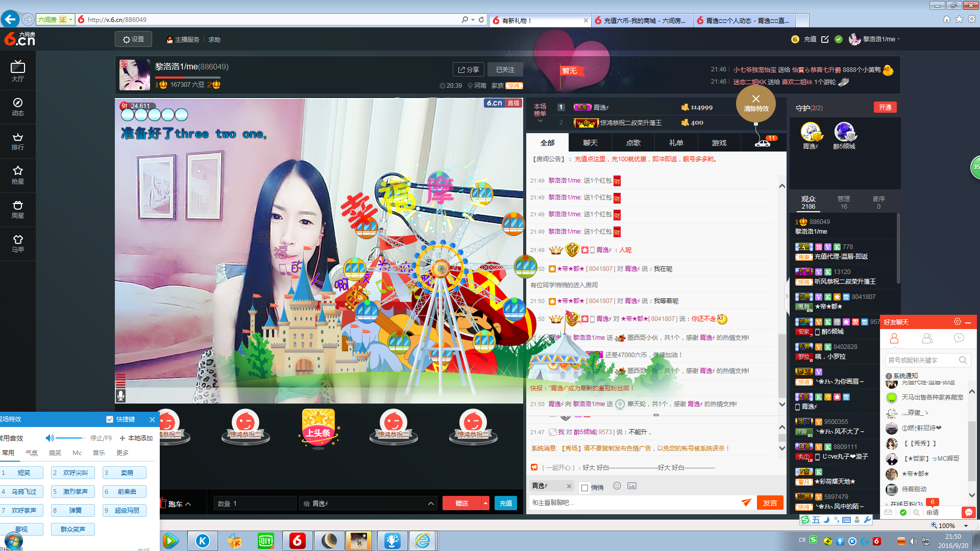Click the red chat bubble button in friend panel
Image resolution: width=980 pixels, height=551 pixels.
tap(968, 512)
